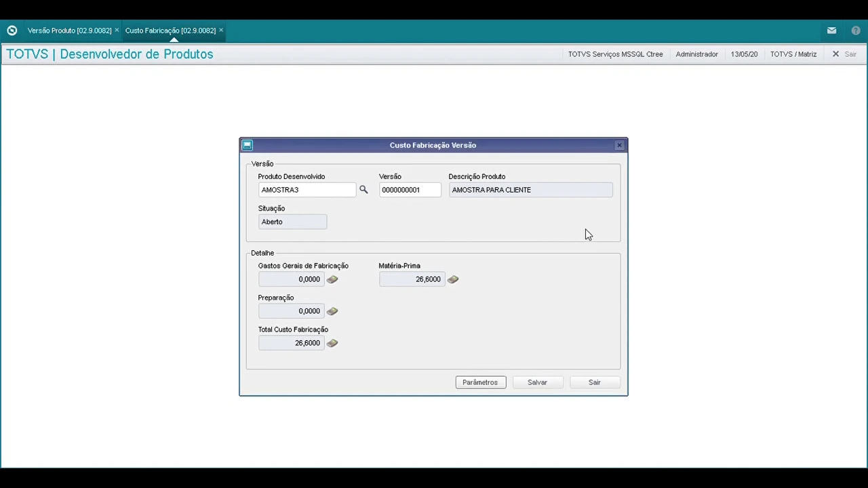Click the money icon beside Total Custo Fabricação

coord(332,343)
